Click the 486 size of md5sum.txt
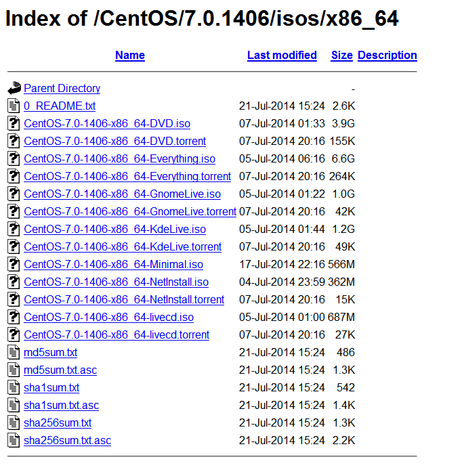466x476 pixels. [x=346, y=353]
